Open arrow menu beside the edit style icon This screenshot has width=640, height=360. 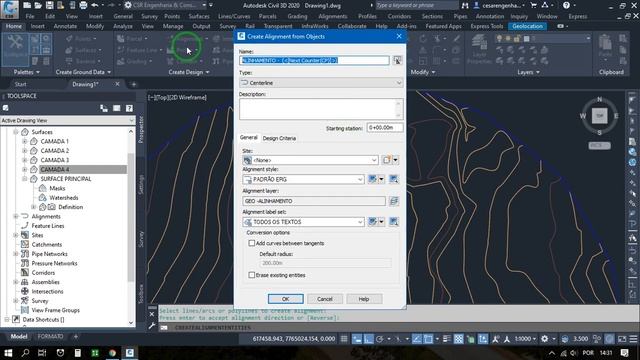point(381,179)
